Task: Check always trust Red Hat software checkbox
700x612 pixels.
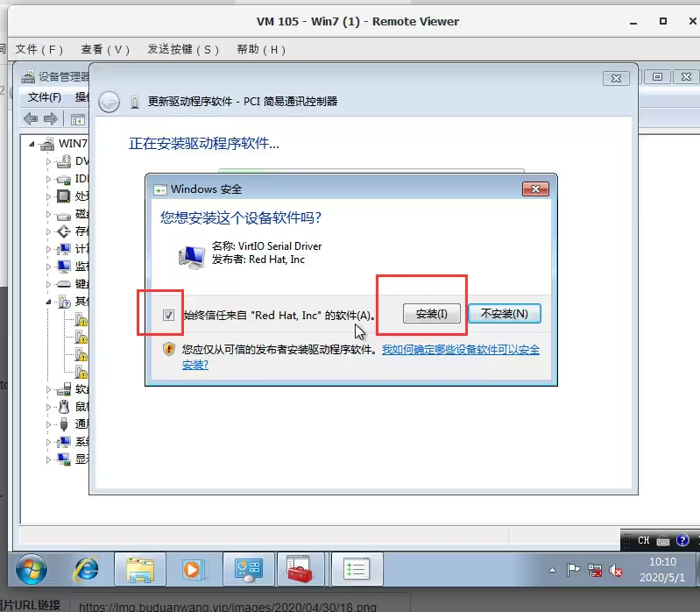Action: (x=168, y=315)
